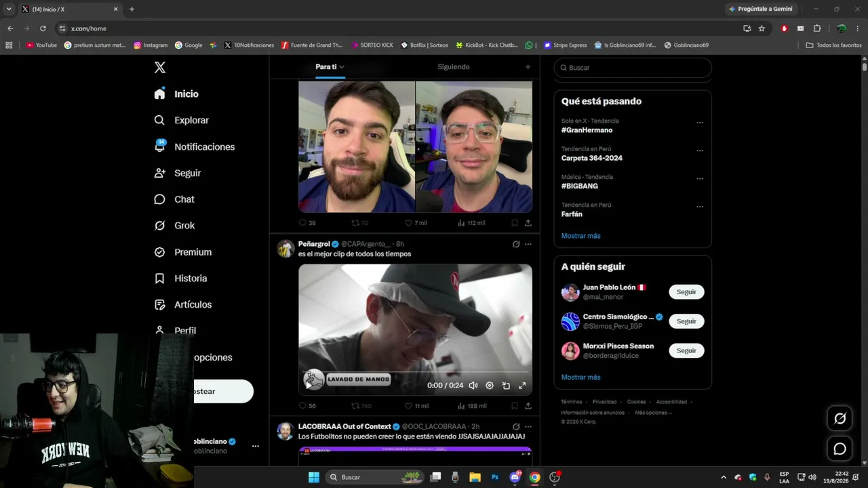
Task: Reply to the Peñargrol post with 56 replies
Action: click(x=307, y=406)
